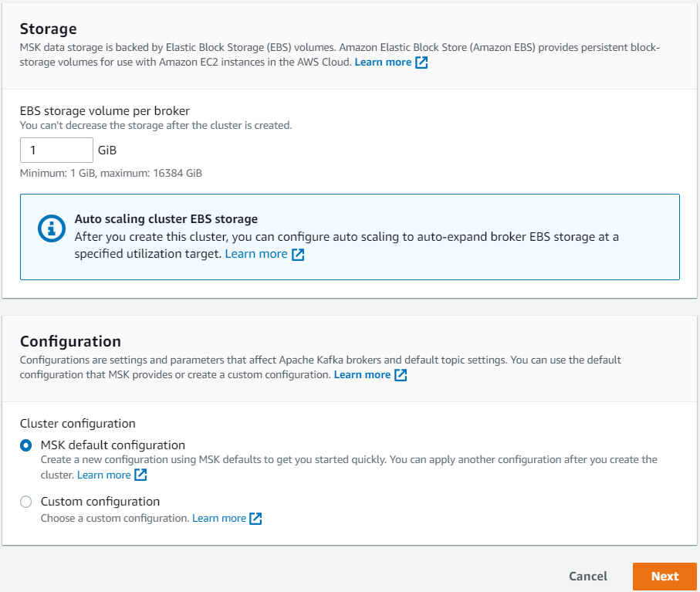
Task: Select MSK default configuration radio button
Action: (x=26, y=445)
